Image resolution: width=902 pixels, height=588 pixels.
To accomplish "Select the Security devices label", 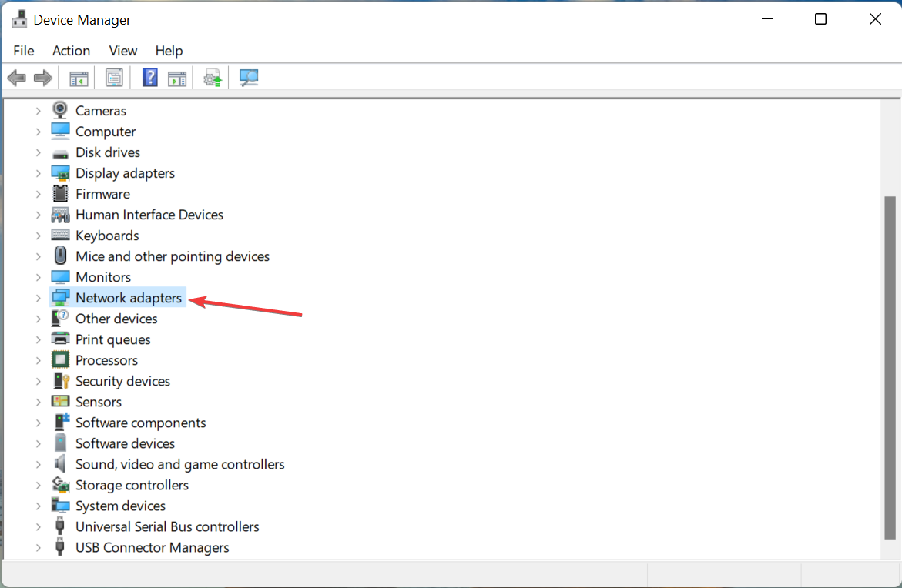I will coord(122,381).
